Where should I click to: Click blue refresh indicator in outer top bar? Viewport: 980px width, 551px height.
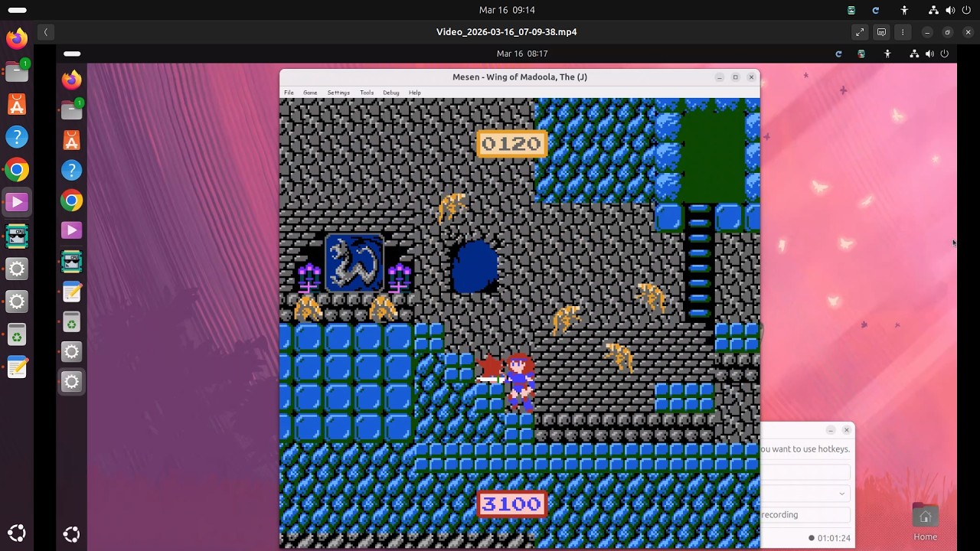876,10
